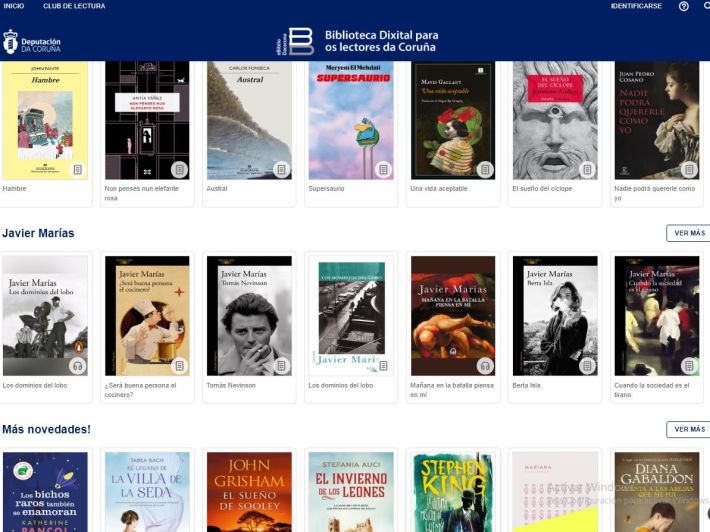Image resolution: width=710 pixels, height=532 pixels.
Task: Click the Austral title text
Action: pos(217,188)
